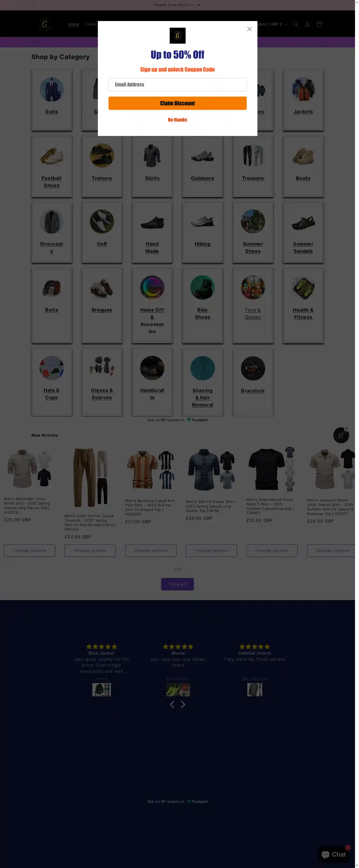The image size is (359, 868).
Task: Open the search magnifier icon in header
Action: (x=295, y=24)
